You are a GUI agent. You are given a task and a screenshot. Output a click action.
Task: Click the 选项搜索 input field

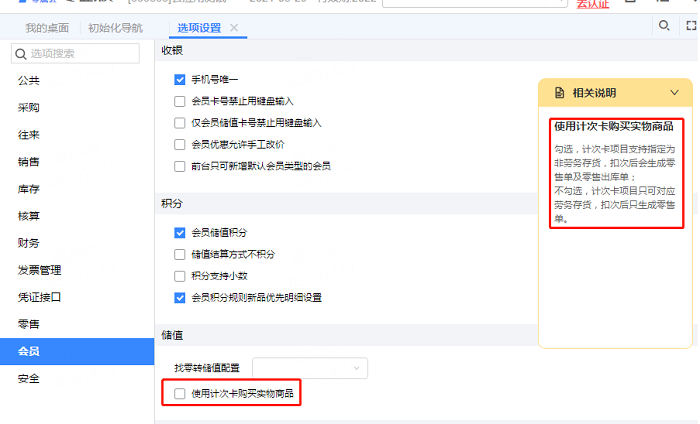pyautogui.click(x=85, y=53)
